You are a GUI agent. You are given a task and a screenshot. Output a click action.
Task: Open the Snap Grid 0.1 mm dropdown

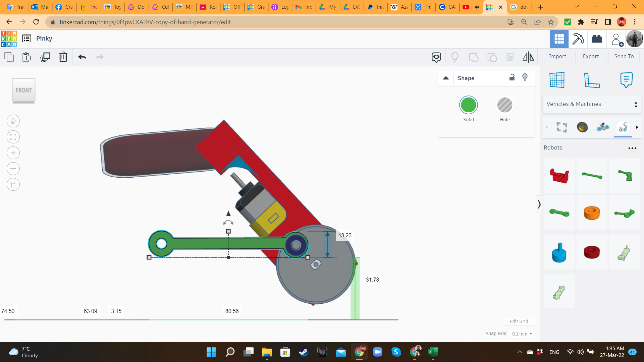pos(522,334)
